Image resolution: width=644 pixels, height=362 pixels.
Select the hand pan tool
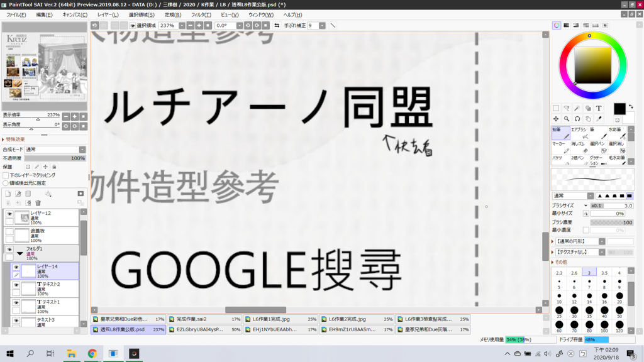tap(588, 119)
